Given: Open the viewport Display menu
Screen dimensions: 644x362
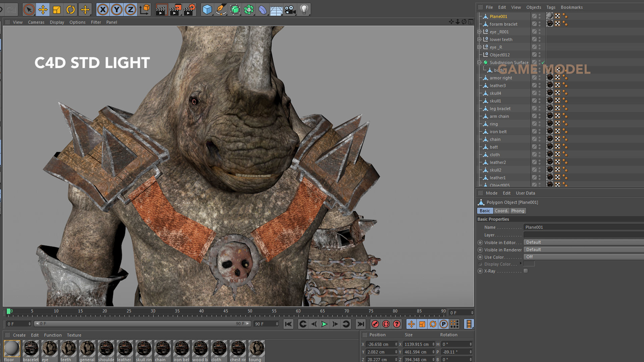Looking at the screenshot, I should coord(57,22).
